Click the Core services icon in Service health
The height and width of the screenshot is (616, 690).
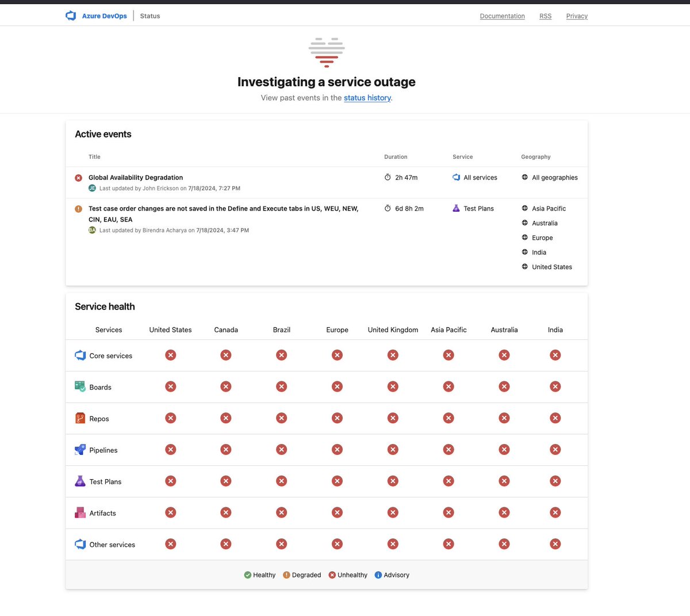(80, 355)
